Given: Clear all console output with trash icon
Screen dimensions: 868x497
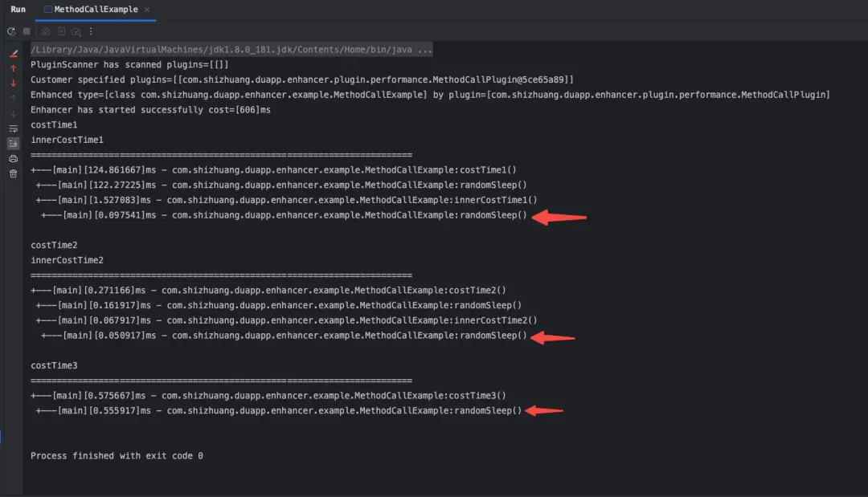Looking at the screenshot, I should (13, 173).
